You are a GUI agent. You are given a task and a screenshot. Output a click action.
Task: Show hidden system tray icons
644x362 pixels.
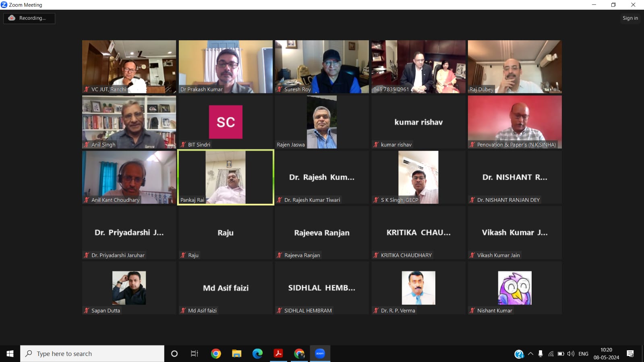[x=530, y=354]
